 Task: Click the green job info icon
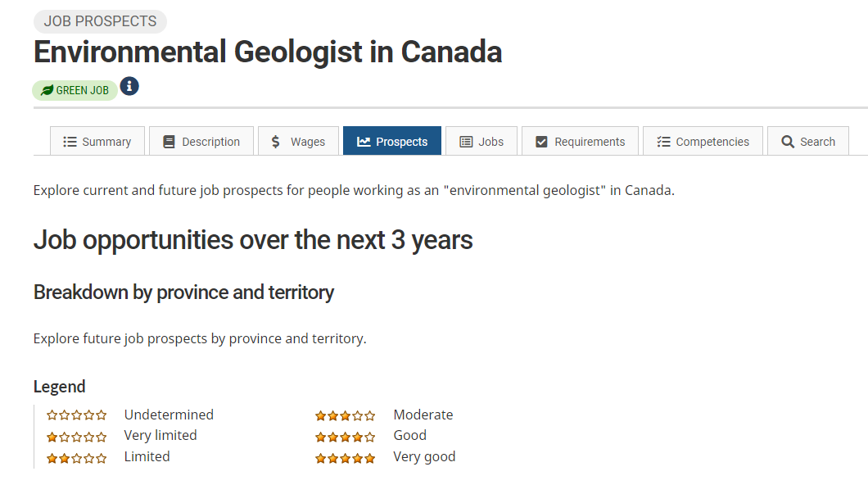(x=129, y=86)
